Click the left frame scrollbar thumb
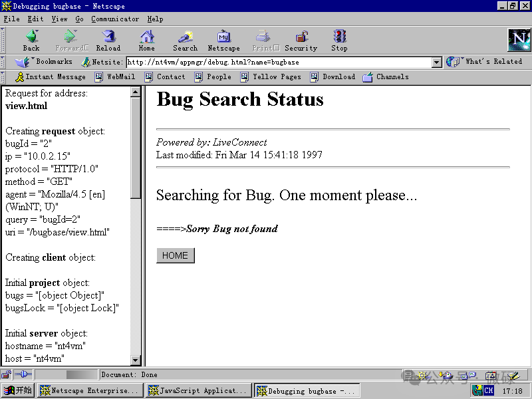532x399 pixels. click(x=136, y=148)
